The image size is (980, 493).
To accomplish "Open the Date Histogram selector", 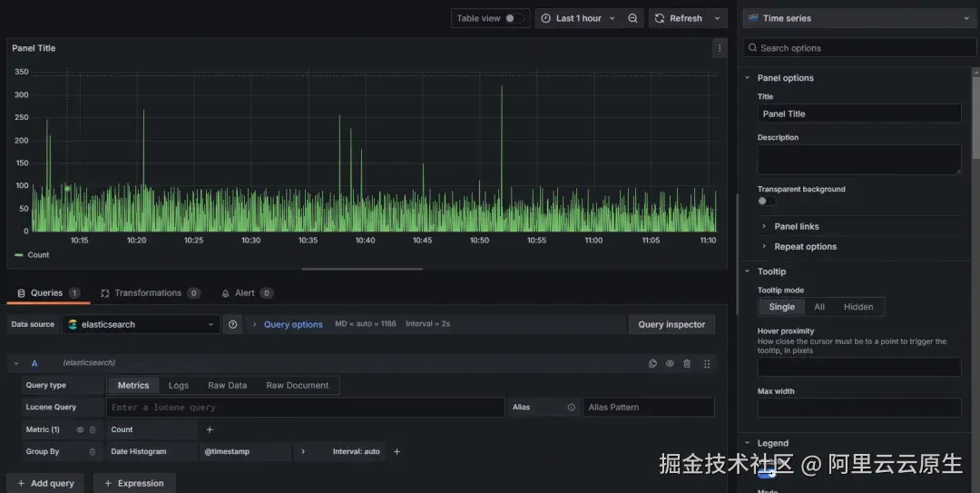I will [152, 452].
